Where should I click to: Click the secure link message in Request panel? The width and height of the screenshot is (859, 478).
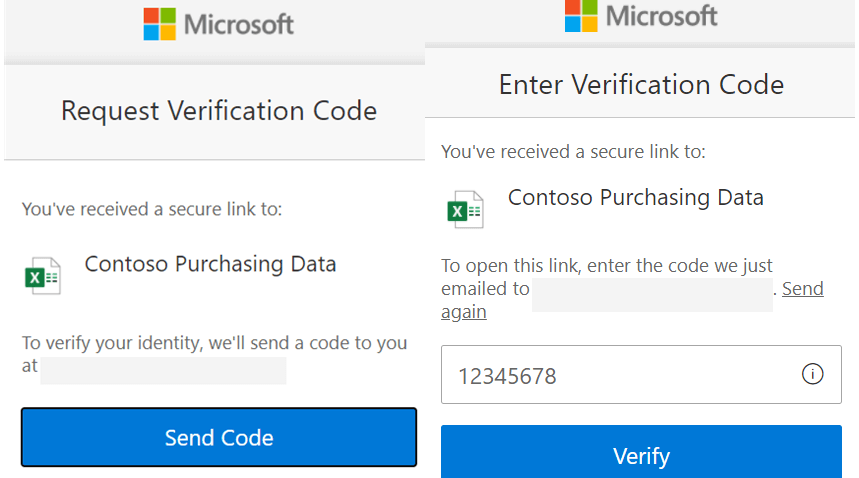click(x=152, y=209)
